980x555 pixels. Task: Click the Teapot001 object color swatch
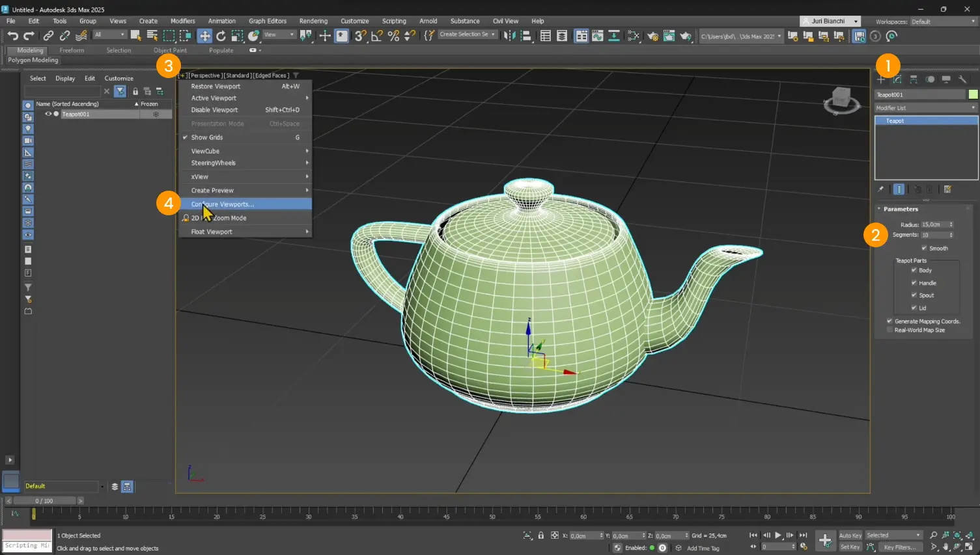pos(973,94)
